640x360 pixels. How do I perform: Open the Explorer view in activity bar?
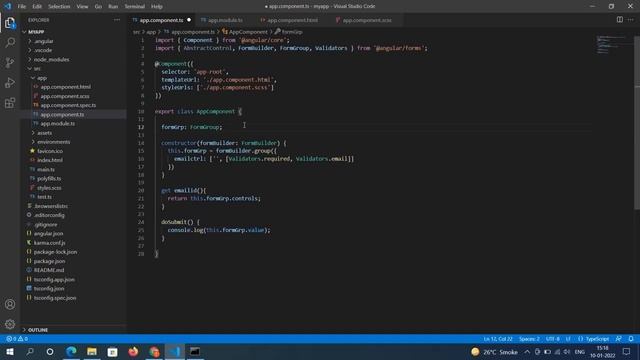point(10,23)
